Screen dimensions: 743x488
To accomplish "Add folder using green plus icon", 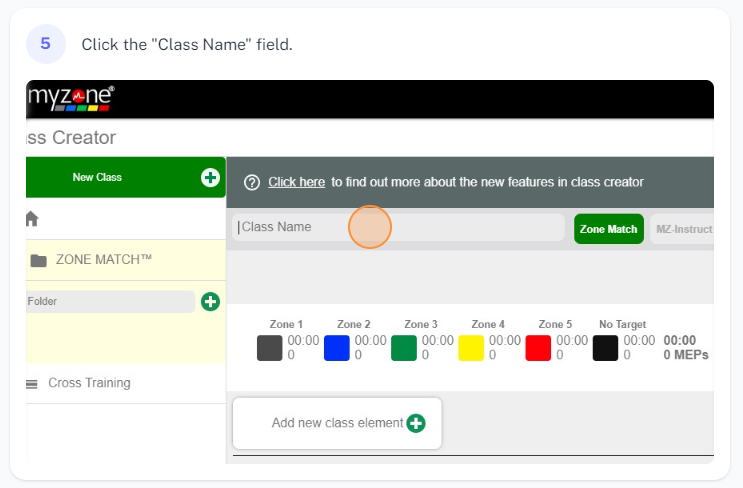I will pos(210,301).
